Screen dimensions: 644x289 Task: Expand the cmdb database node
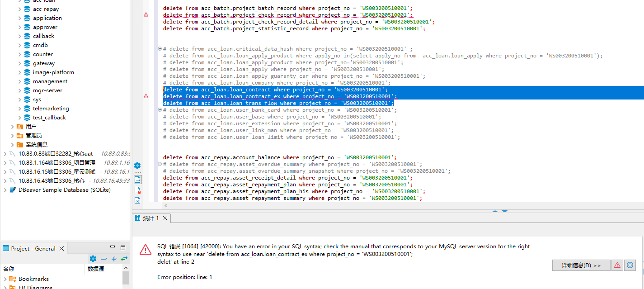(x=19, y=45)
